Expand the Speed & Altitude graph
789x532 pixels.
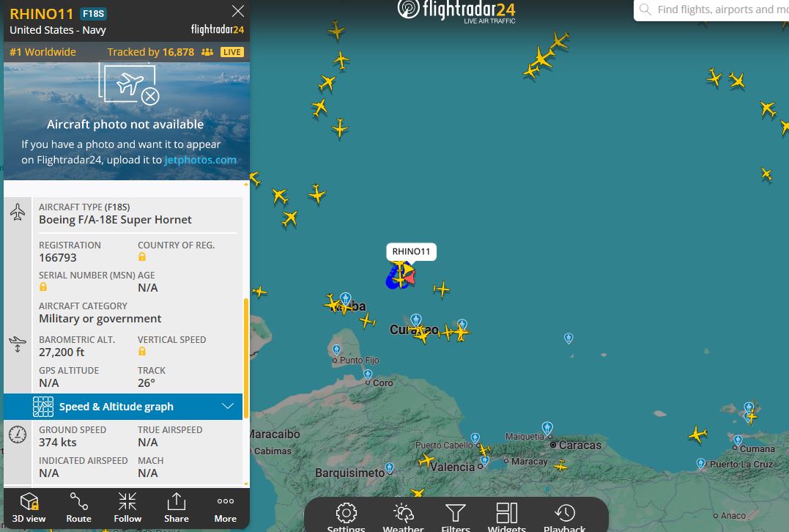click(x=123, y=407)
